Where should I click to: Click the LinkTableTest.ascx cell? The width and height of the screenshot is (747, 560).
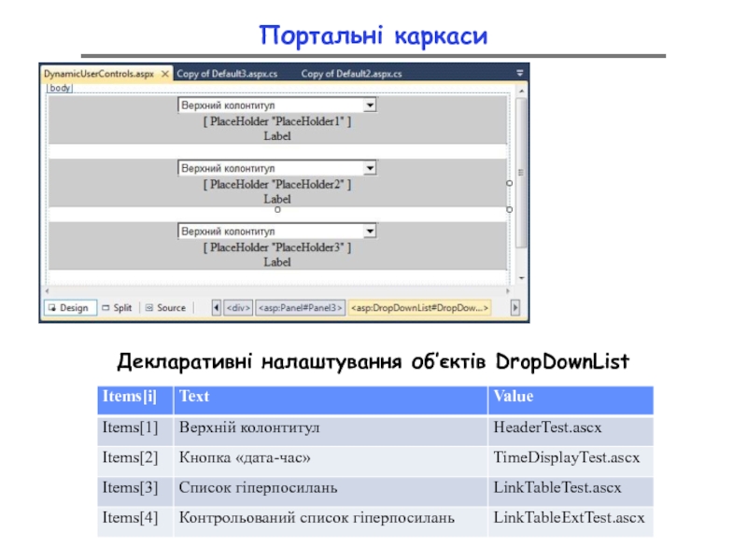point(571,491)
